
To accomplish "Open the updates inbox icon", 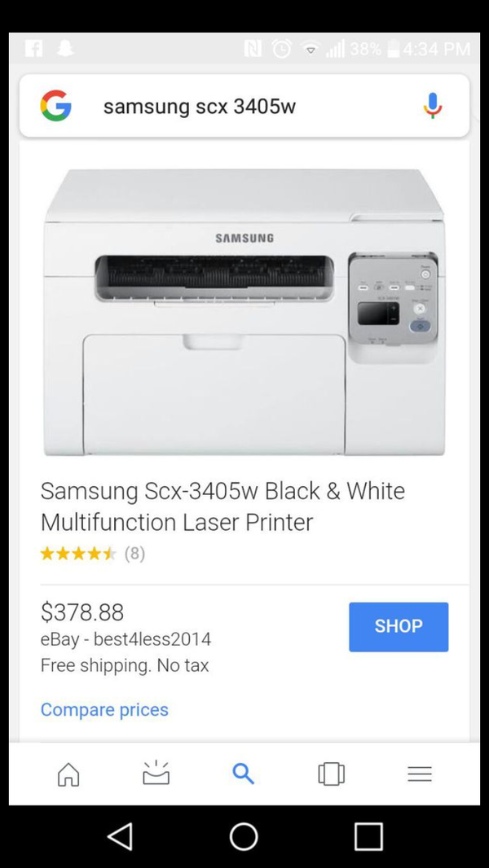I will [x=156, y=772].
